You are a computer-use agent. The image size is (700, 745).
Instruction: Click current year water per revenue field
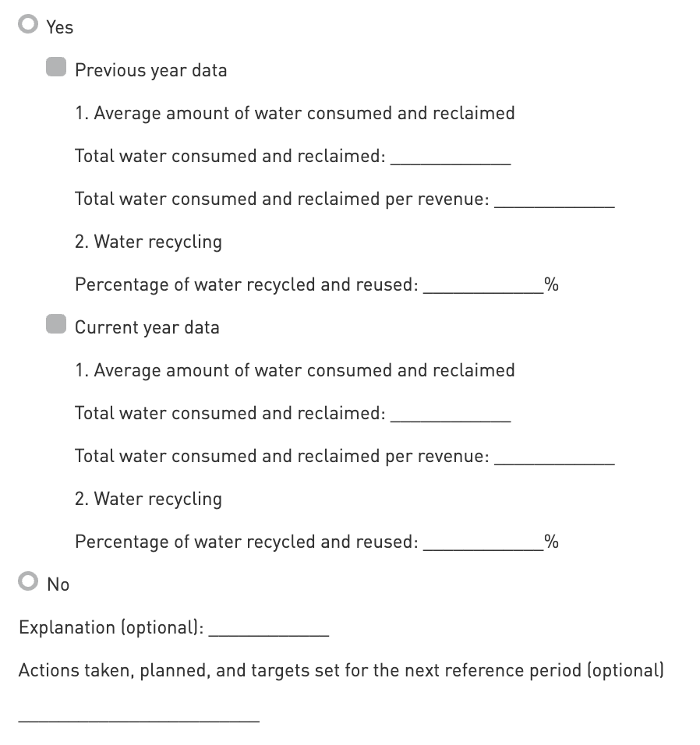tap(554, 457)
